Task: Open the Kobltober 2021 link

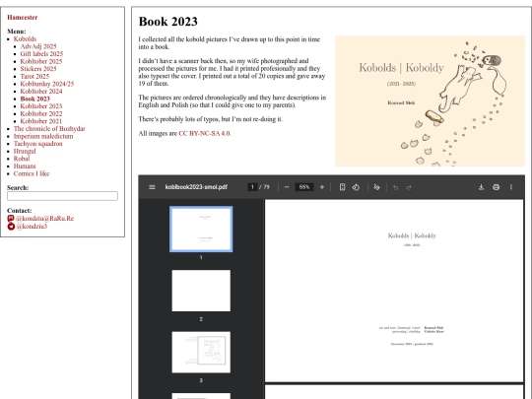Action: tap(41, 121)
